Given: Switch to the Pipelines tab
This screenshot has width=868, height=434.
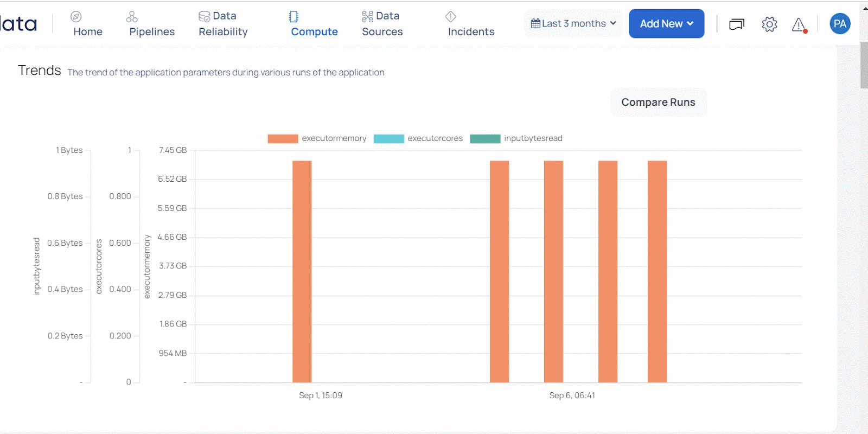Looking at the screenshot, I should pos(152,31).
